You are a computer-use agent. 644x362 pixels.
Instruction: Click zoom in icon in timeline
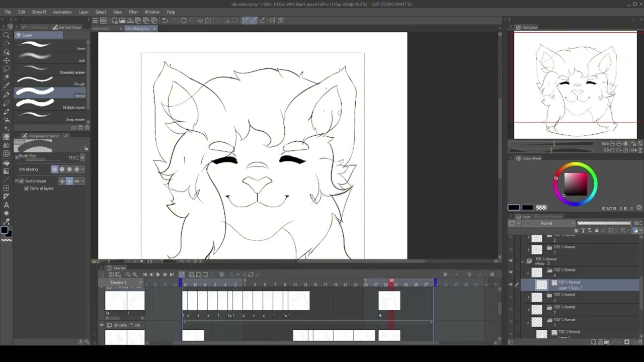(x=134, y=275)
